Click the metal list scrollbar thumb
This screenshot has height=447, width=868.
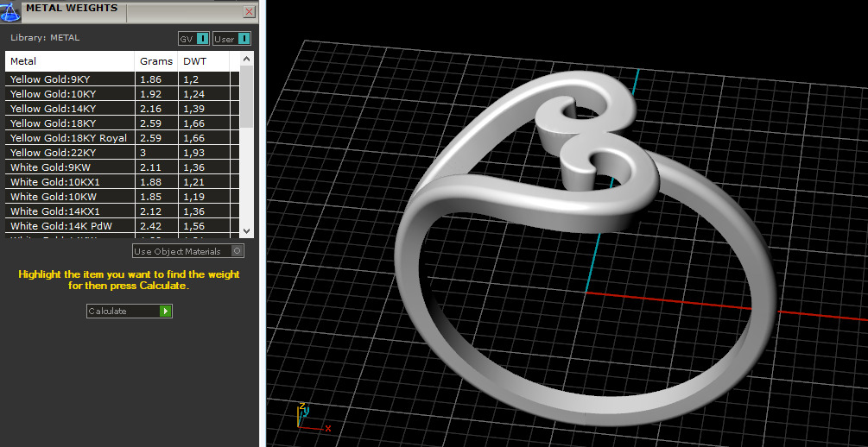click(x=247, y=97)
